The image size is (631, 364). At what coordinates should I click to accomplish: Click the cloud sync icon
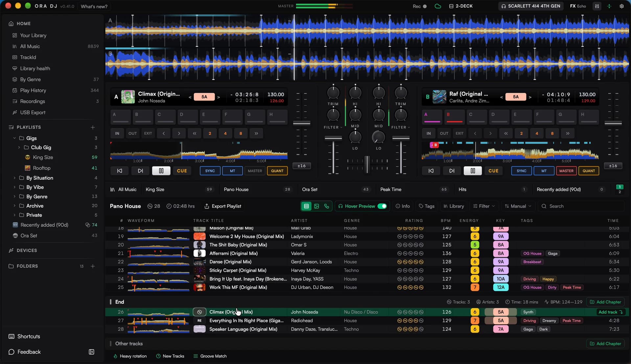click(x=438, y=6)
